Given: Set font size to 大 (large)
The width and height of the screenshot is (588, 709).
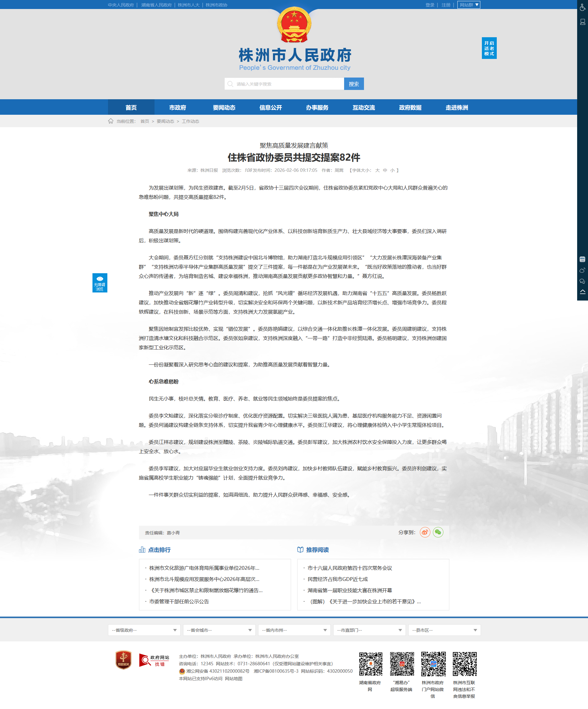Looking at the screenshot, I should (377, 171).
